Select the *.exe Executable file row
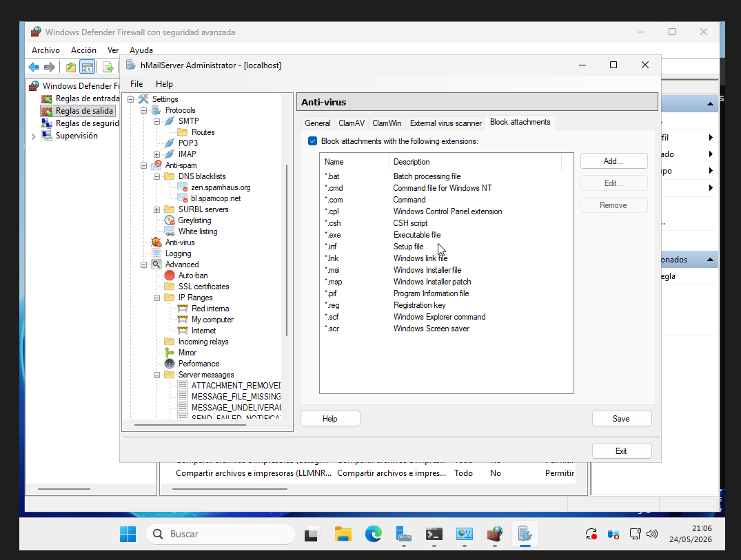Image resolution: width=741 pixels, height=560 pixels. [446, 235]
